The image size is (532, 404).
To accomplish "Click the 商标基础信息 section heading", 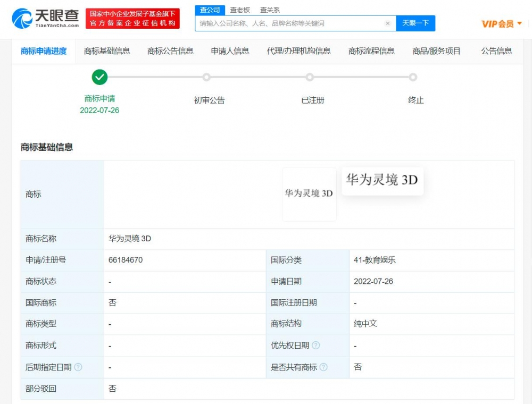I will coord(47,147).
